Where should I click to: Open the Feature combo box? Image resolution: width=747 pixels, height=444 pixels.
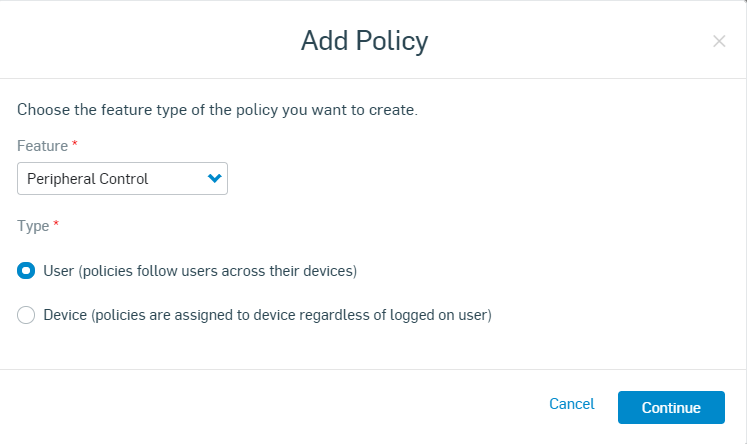(122, 179)
